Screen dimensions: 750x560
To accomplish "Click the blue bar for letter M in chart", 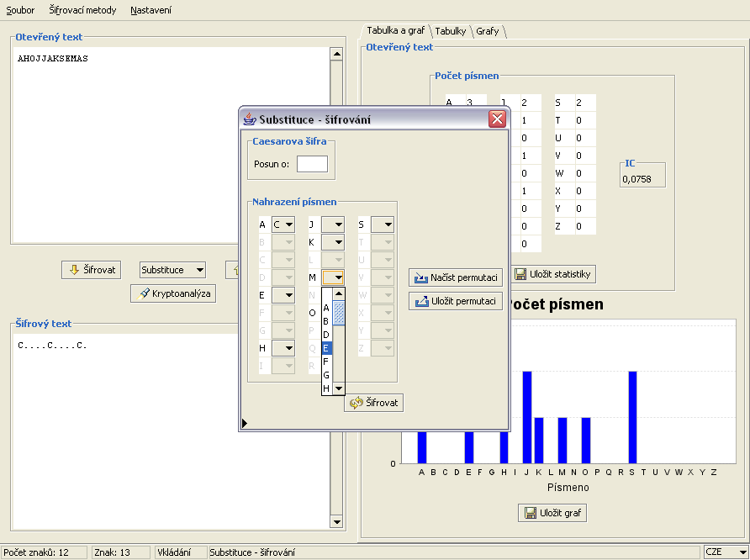I will pos(562,441).
